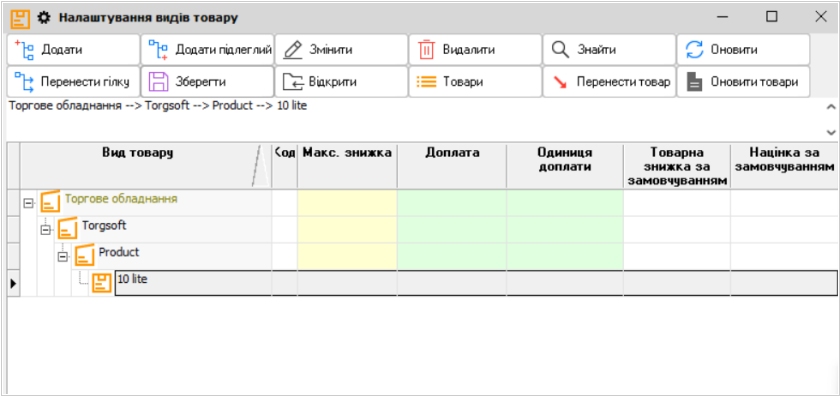Click the Змінити pencil icon

292,50
